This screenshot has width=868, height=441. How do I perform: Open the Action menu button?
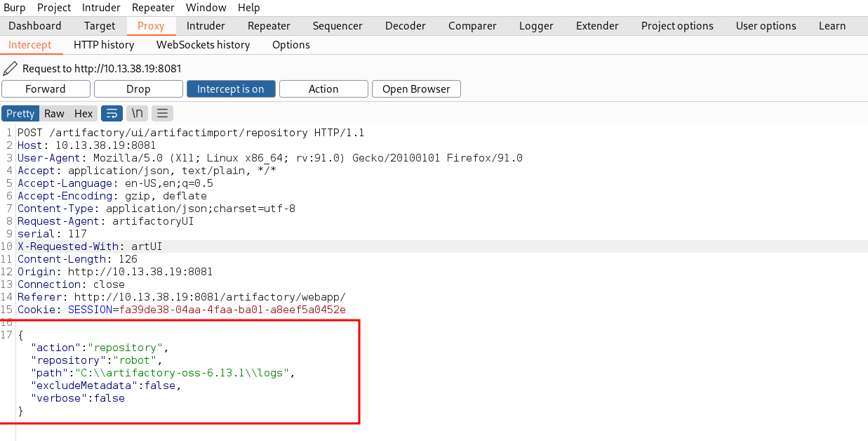point(323,89)
